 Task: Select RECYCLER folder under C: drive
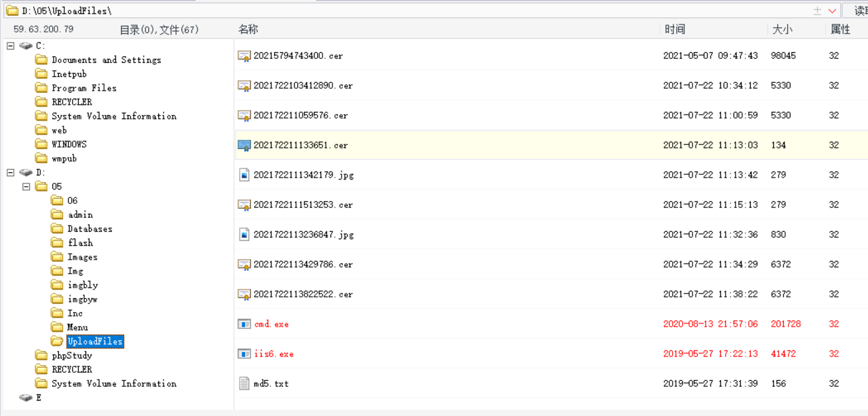click(72, 102)
